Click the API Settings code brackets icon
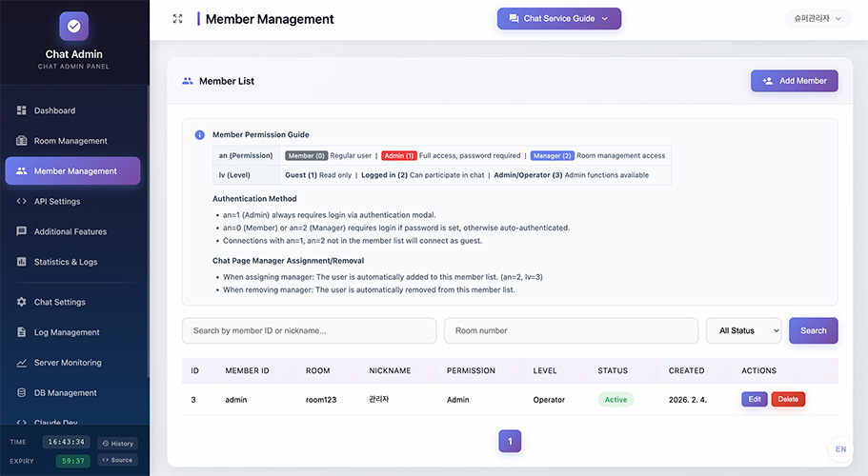 tap(22, 201)
